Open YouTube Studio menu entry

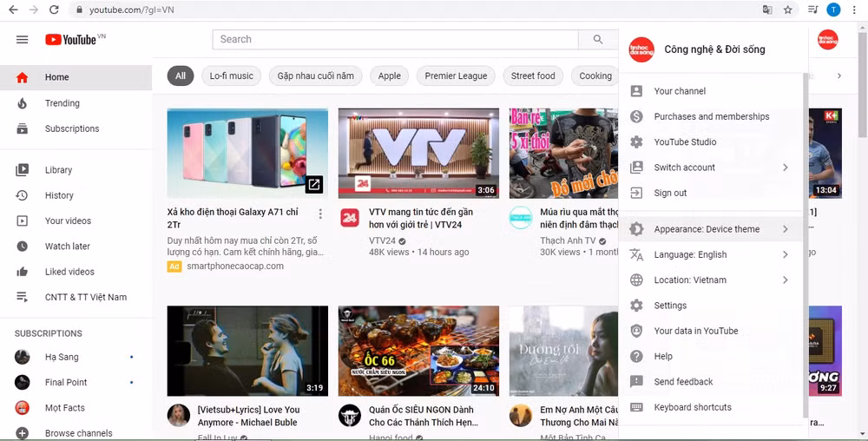710,142
